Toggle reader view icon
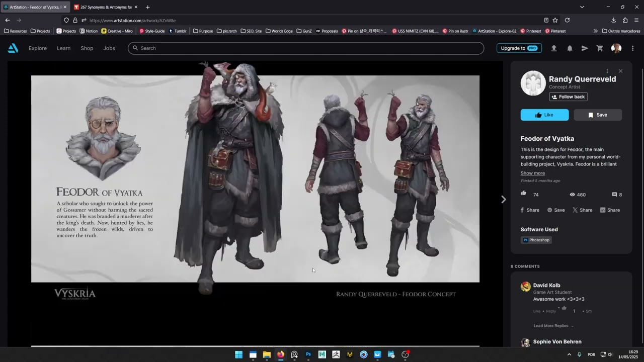Image resolution: width=644 pixels, height=362 pixels. (x=546, y=20)
